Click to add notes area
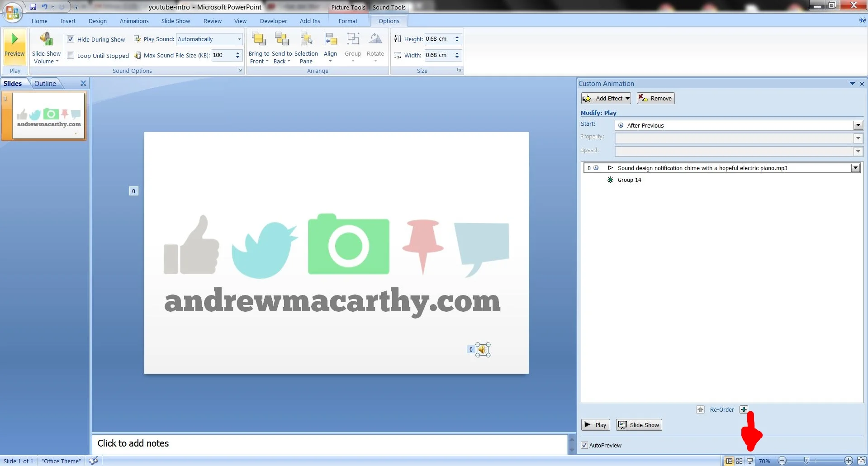 330,444
